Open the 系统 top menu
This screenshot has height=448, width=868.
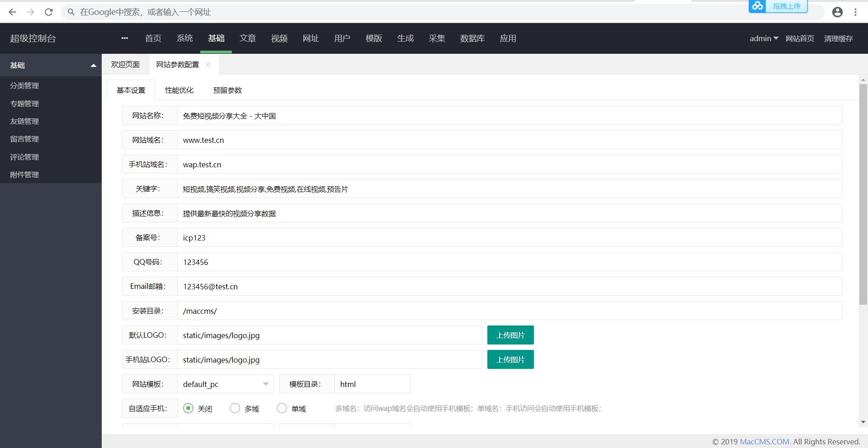point(184,38)
